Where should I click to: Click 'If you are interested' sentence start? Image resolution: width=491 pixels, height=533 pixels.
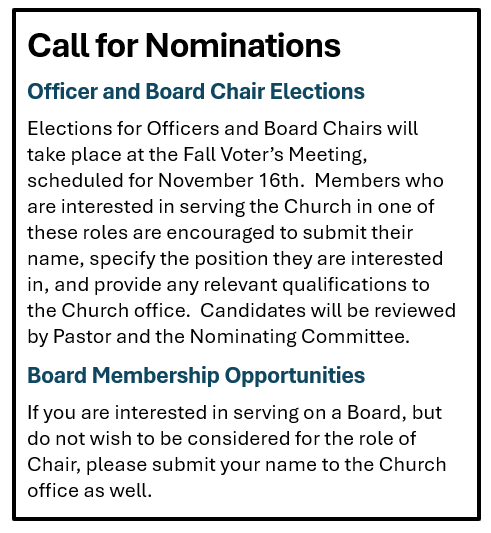click(117, 413)
